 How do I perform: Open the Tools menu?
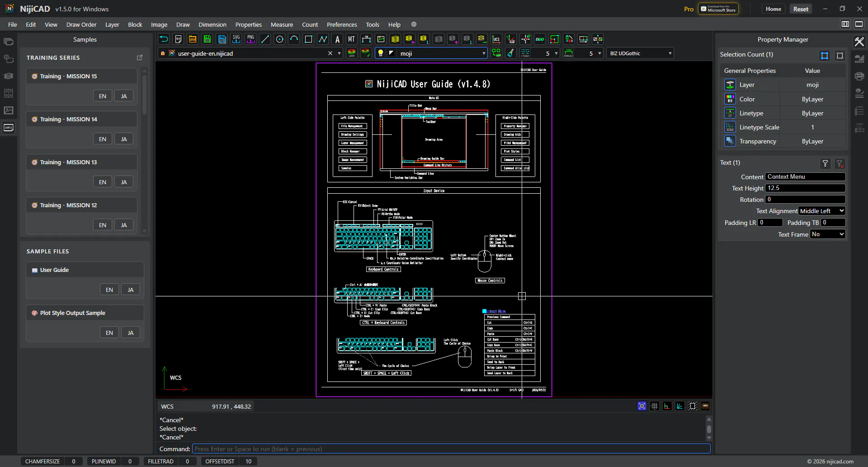pyautogui.click(x=373, y=24)
